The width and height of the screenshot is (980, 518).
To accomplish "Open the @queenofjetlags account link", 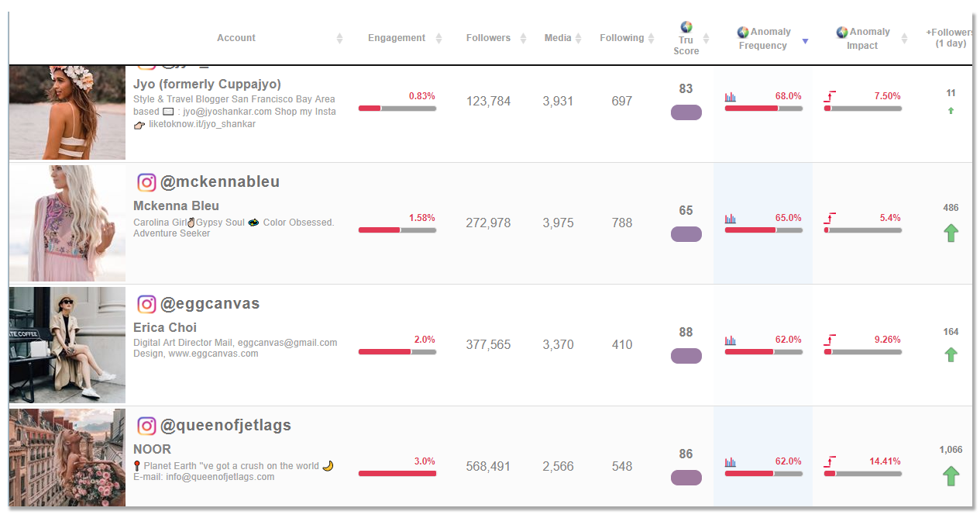I will click(x=225, y=426).
